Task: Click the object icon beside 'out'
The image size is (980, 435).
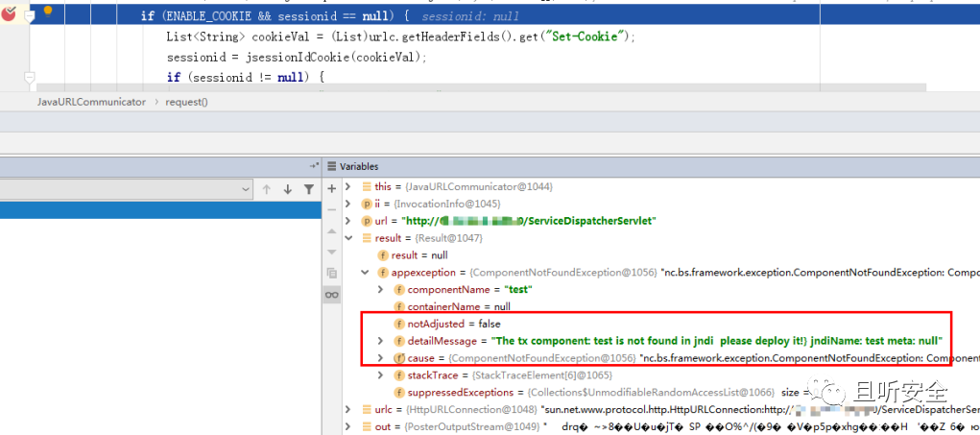Action: point(367,426)
